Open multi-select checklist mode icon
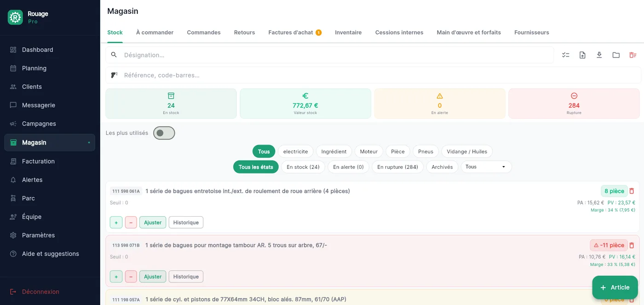This screenshot has height=305, width=644. [566, 55]
